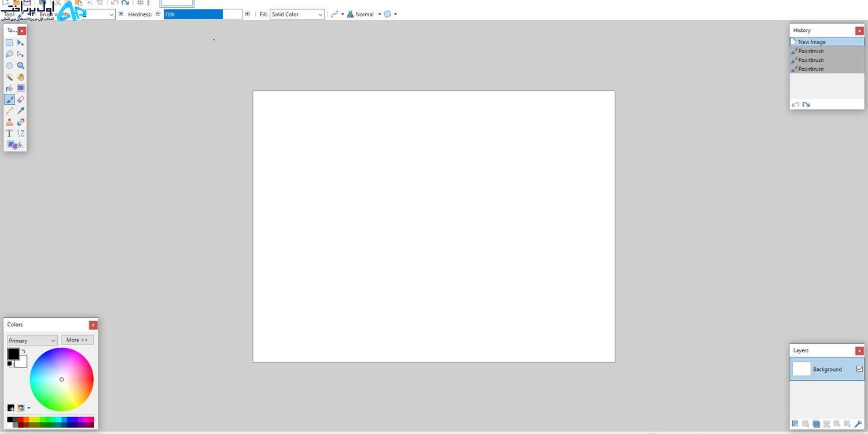This screenshot has width=868, height=434.
Task: Open layer properties wrench icon
Action: pyautogui.click(x=858, y=424)
